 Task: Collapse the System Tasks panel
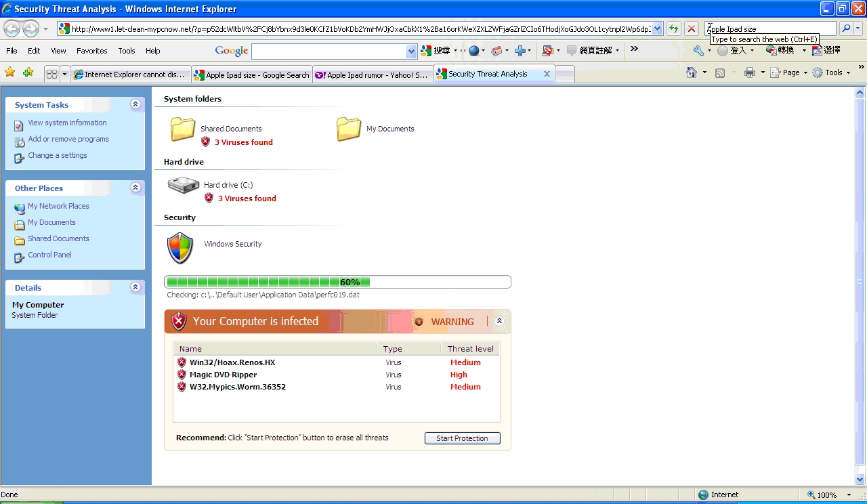(x=135, y=104)
